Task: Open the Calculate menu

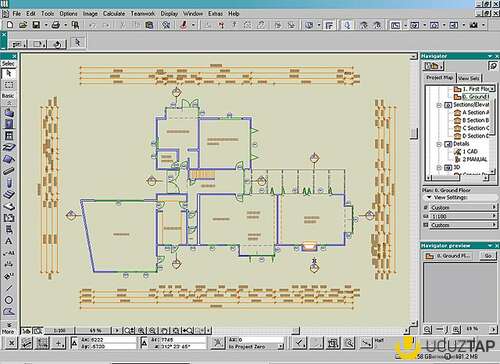Action: point(114,14)
